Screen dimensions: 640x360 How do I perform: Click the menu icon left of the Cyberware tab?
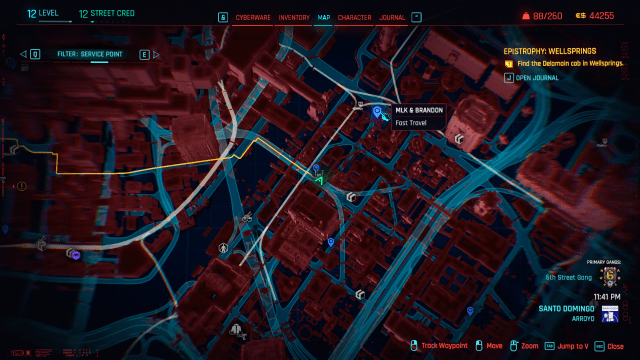point(222,18)
